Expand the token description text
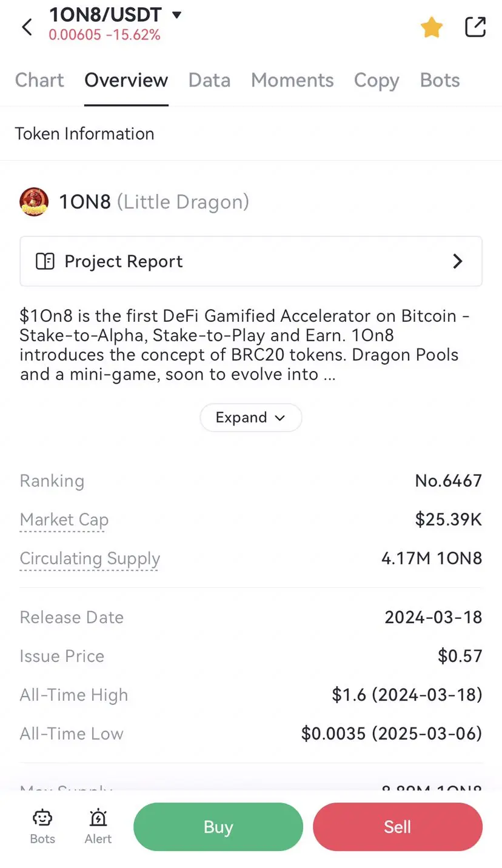Viewport: 502px width, 868px height. (x=251, y=418)
